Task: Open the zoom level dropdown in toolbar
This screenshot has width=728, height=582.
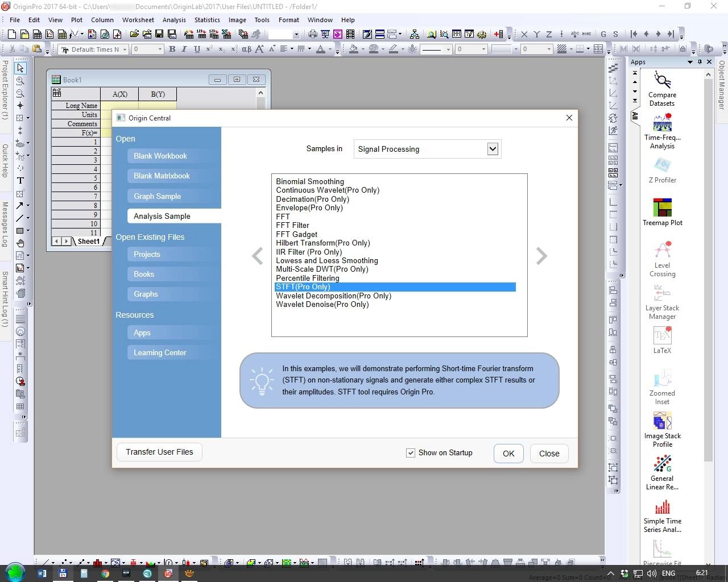Action: click(296, 34)
